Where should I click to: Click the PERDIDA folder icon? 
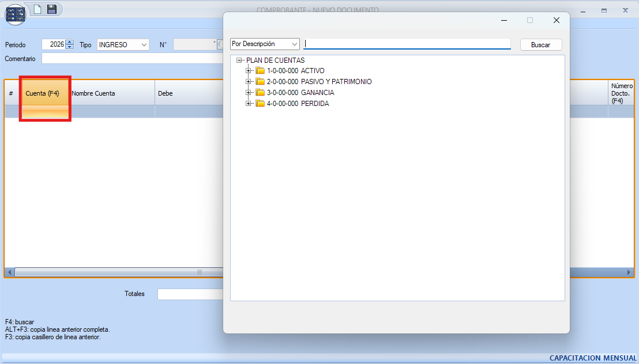[260, 104]
